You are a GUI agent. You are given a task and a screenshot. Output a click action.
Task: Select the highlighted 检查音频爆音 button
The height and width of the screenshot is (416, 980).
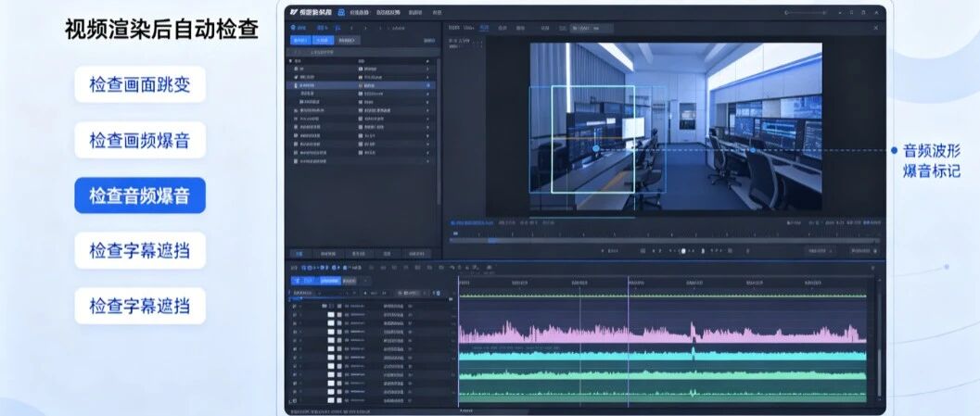tap(140, 195)
